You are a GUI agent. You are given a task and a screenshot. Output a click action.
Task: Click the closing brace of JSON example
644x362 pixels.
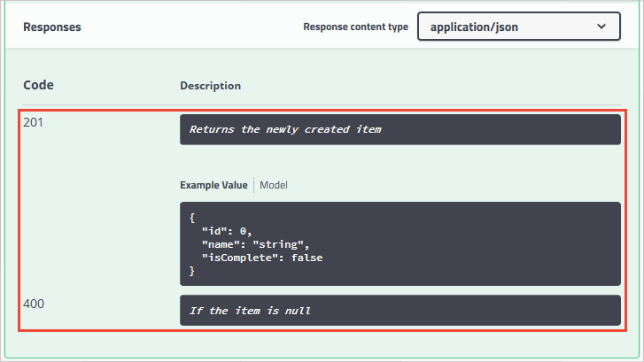pos(191,272)
